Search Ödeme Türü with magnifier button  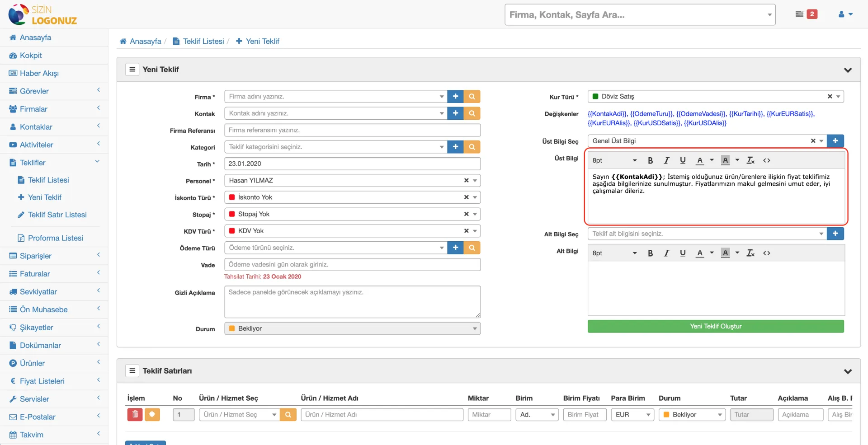(x=472, y=248)
